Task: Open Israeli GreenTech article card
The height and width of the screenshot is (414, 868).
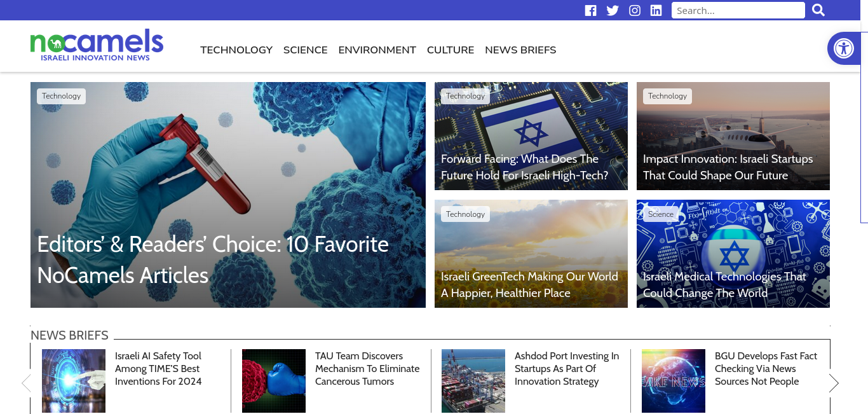Action: click(x=531, y=254)
